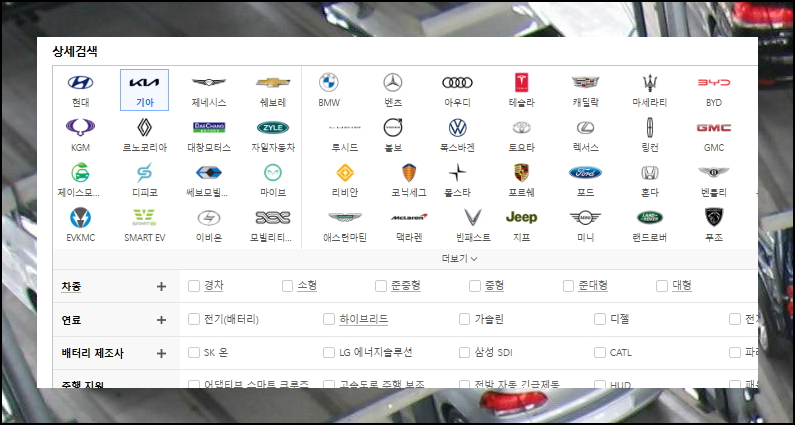This screenshot has height=425, width=795.
Task: Choose the Zyle (자일자동차) brand logo
Action: (x=273, y=127)
